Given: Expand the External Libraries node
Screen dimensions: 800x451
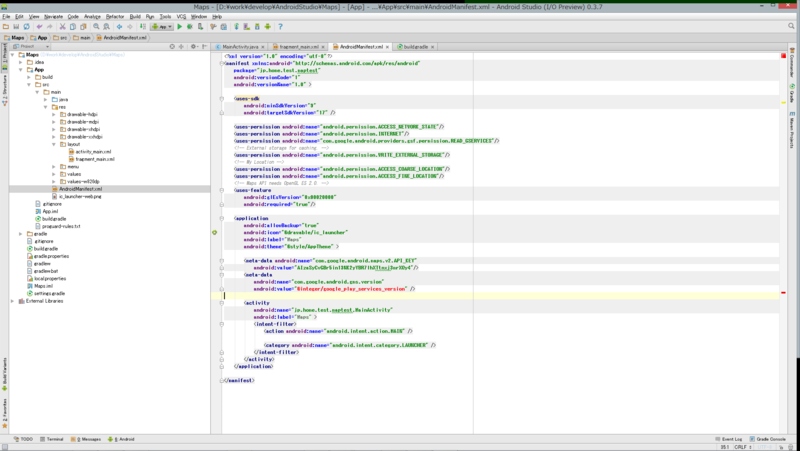Looking at the screenshot, I should [x=13, y=301].
